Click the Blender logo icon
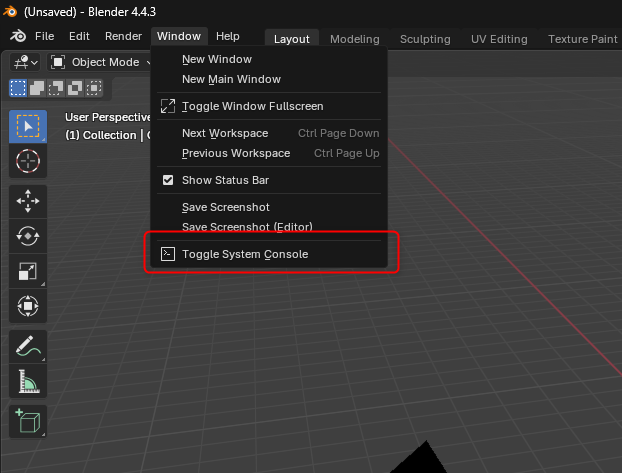 [x=17, y=36]
